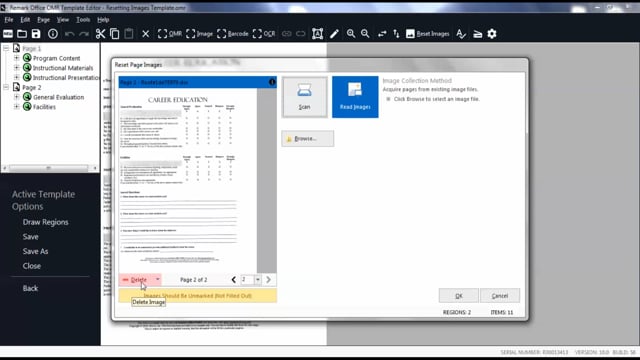The width and height of the screenshot is (640, 360).
Task: Click the Save floppy disk icon
Action: 36,34
